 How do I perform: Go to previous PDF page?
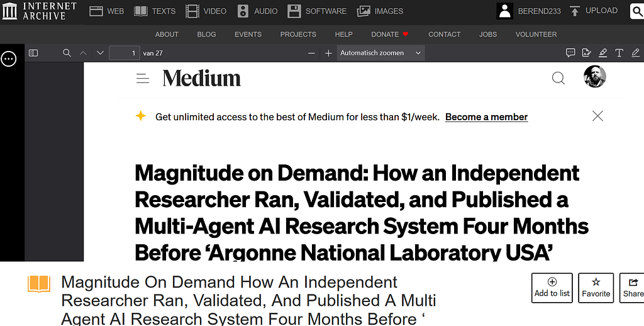point(83,53)
